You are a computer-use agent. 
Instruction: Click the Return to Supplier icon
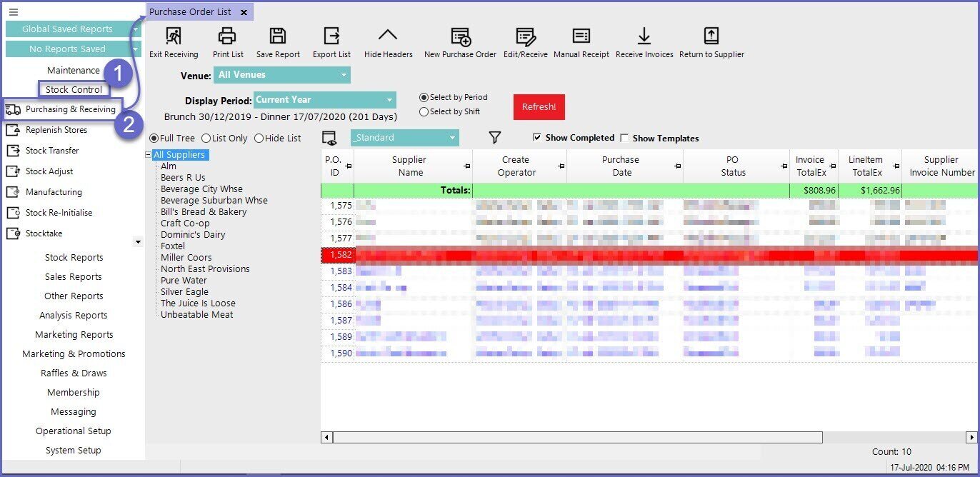click(711, 36)
